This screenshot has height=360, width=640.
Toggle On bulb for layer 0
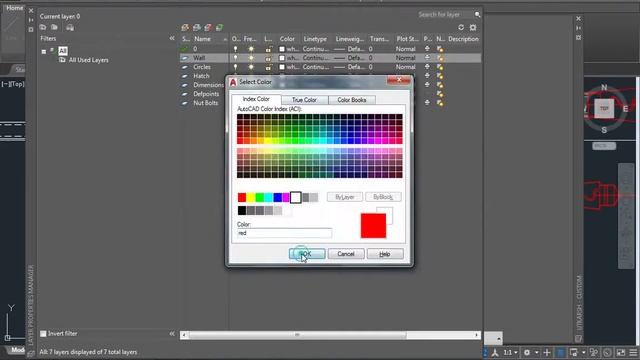point(235,49)
